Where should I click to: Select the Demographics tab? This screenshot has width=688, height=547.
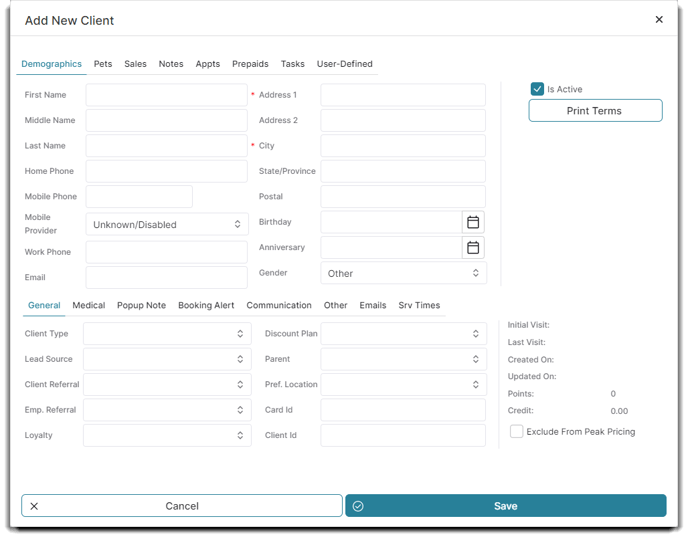pyautogui.click(x=51, y=64)
